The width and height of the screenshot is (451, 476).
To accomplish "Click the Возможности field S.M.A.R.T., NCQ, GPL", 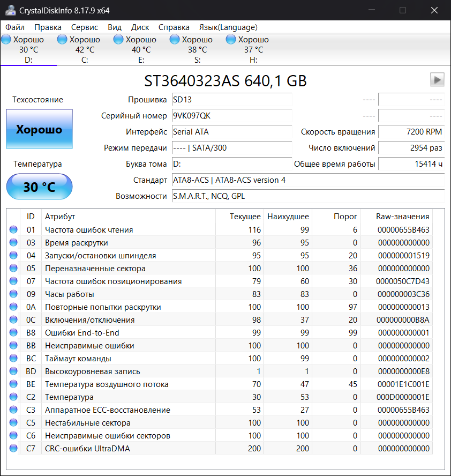I will [x=308, y=196].
